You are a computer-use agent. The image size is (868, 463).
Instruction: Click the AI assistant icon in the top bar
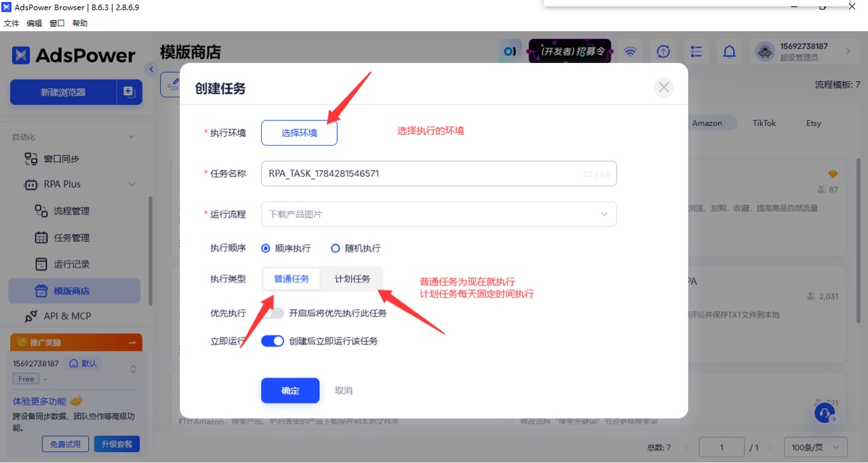509,52
